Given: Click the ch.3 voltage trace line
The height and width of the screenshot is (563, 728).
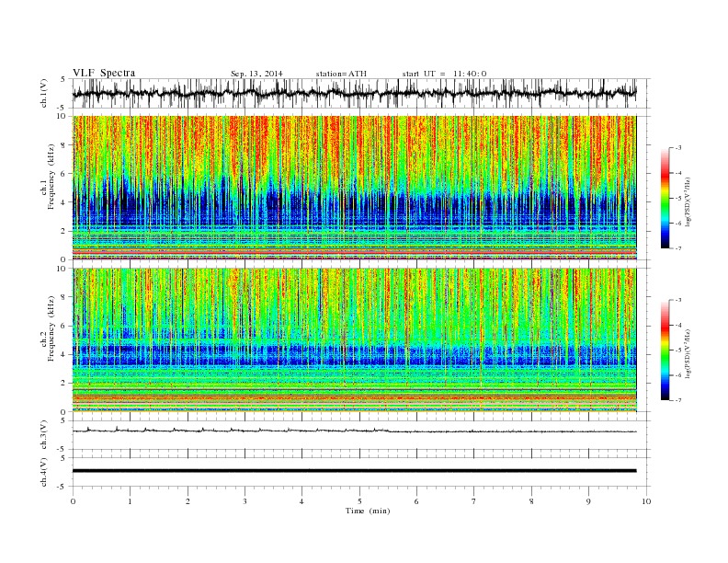Looking at the screenshot, I should click(354, 431).
